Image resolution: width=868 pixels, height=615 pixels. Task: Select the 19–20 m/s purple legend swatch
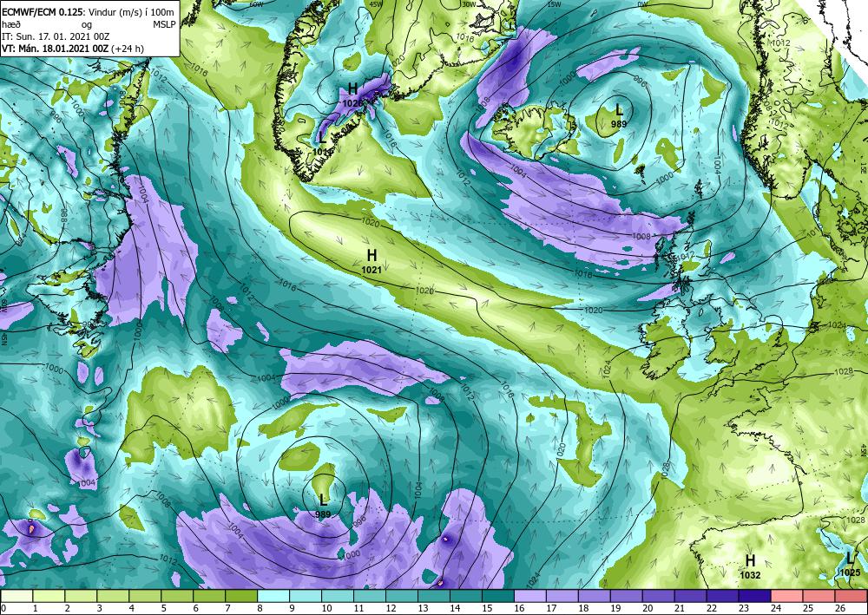click(x=628, y=596)
